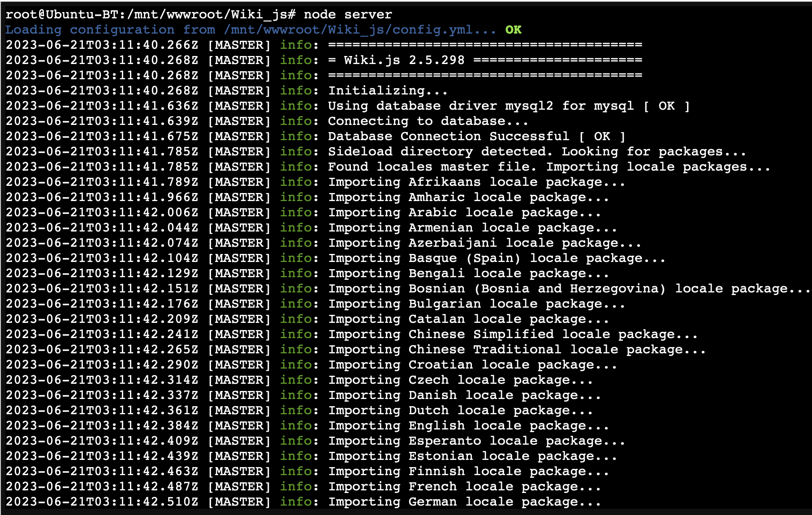Select the 'Wiki.js 2.5.298' version text
812x515 pixels.
404,60
